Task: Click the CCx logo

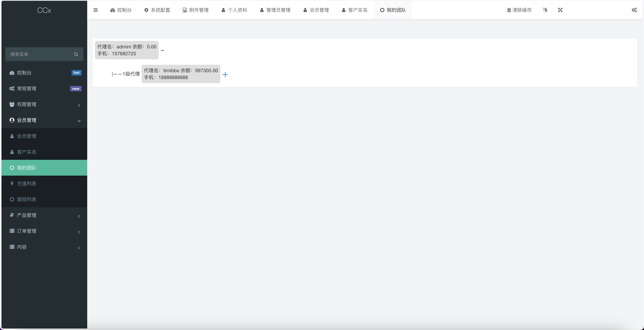Action: point(44,10)
